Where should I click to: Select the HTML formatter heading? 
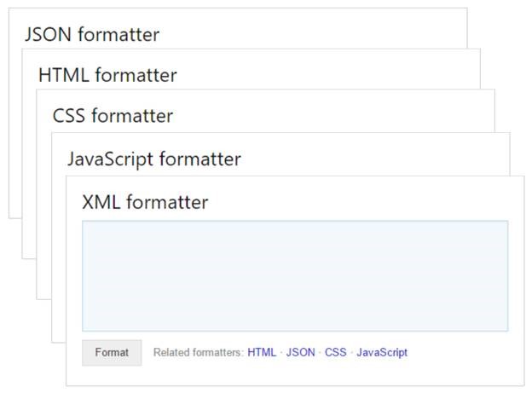[x=107, y=75]
